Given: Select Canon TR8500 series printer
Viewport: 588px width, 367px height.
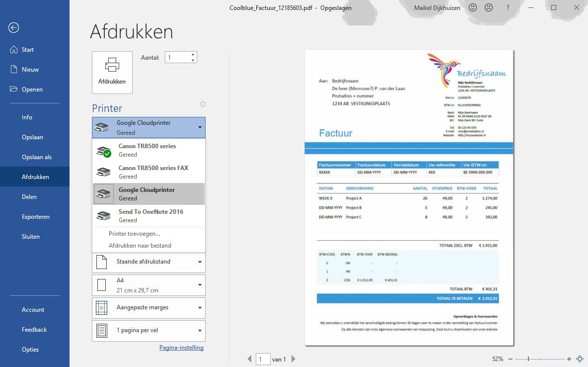Looking at the screenshot, I should click(x=148, y=150).
